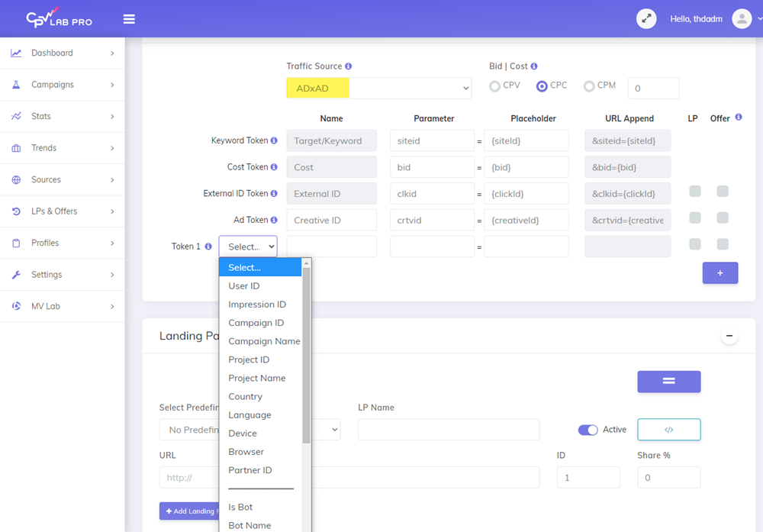Screen dimensions: 763x532
Task: Click the Share % input field
Action: (x=669, y=478)
